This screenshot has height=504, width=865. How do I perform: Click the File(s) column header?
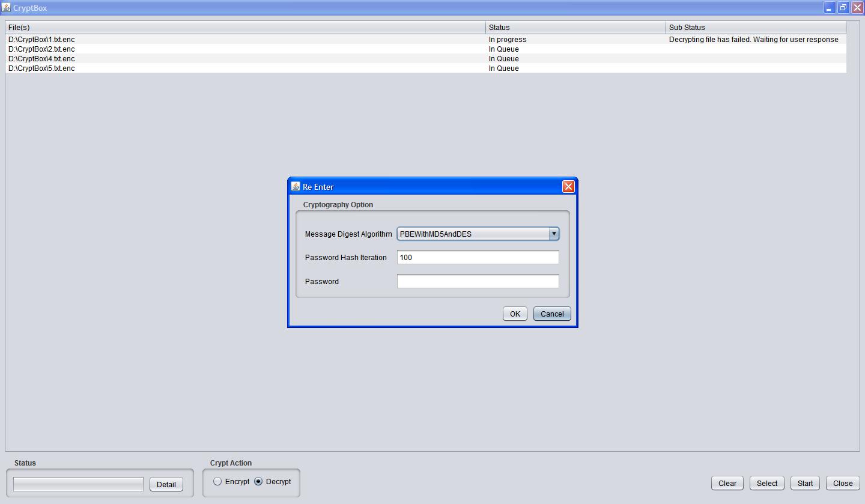pos(246,28)
